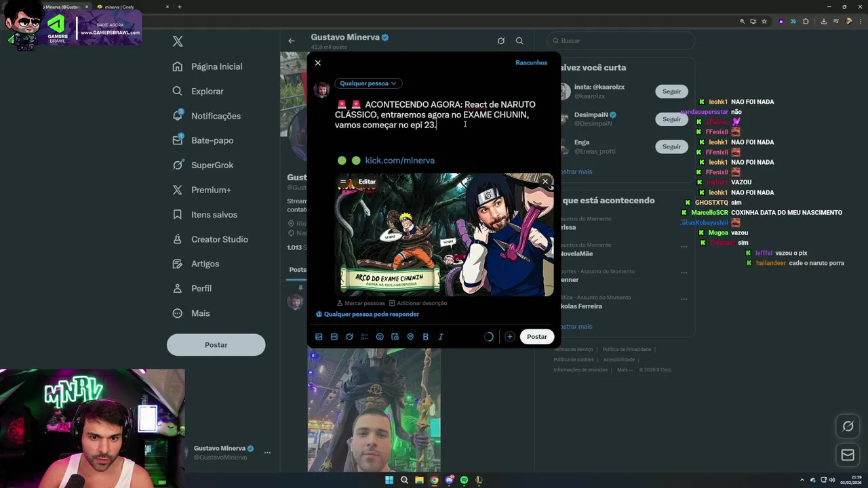Open more options for first trending topic
868x488 pixels.
[684, 220]
